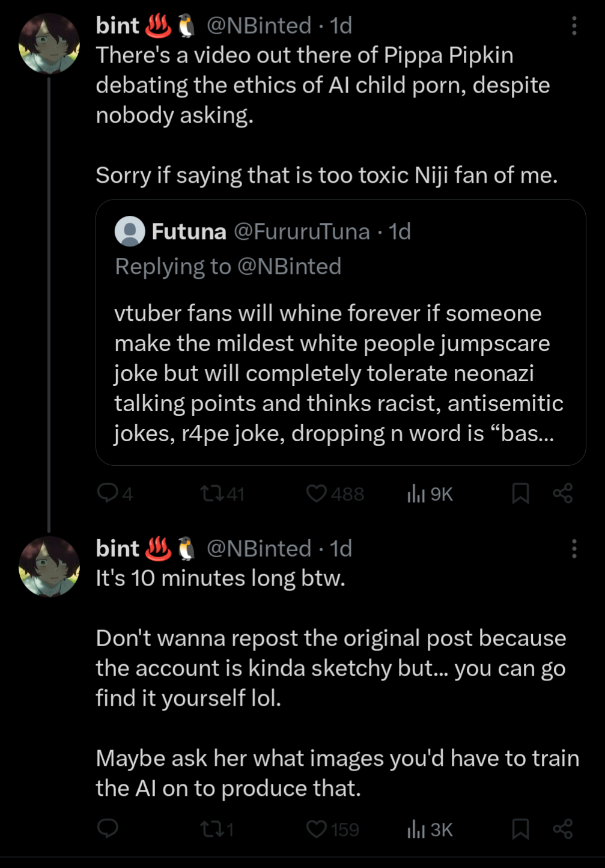Viewport: 605px width, 868px height.
Task: Retweet the second tweet with 1 repost
Action: pos(211,830)
